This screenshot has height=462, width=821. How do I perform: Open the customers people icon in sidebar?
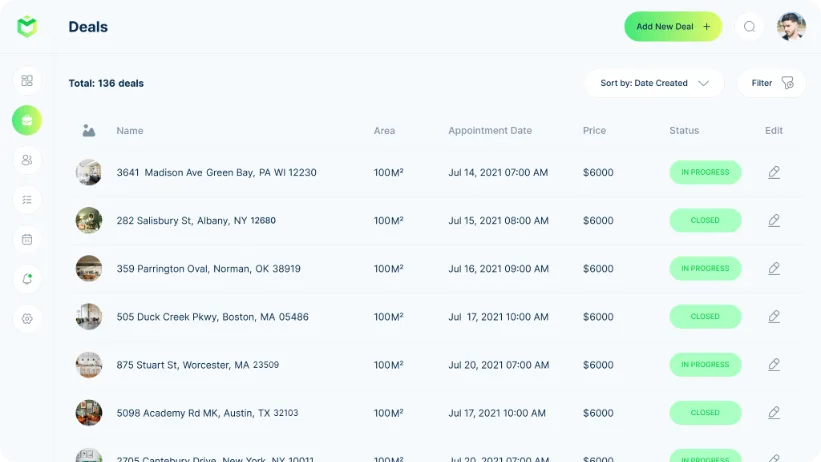(27, 160)
